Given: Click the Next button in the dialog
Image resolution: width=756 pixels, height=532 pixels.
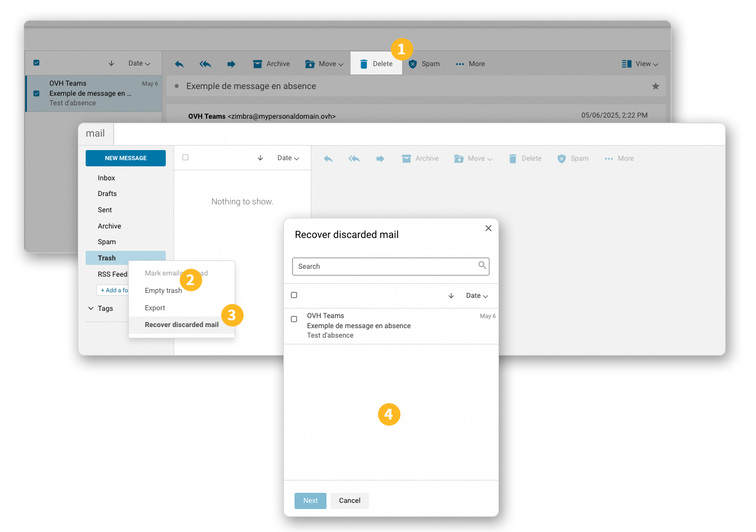Looking at the screenshot, I should point(310,501).
